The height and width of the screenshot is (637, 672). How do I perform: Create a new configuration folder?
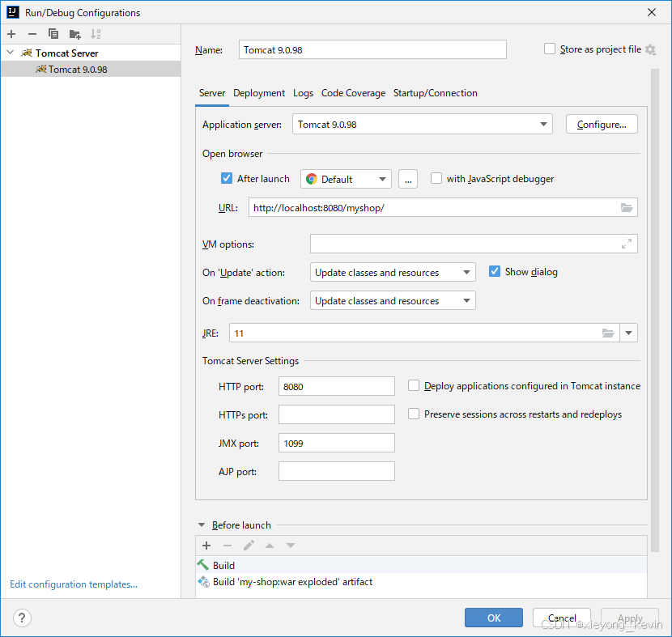tap(74, 34)
